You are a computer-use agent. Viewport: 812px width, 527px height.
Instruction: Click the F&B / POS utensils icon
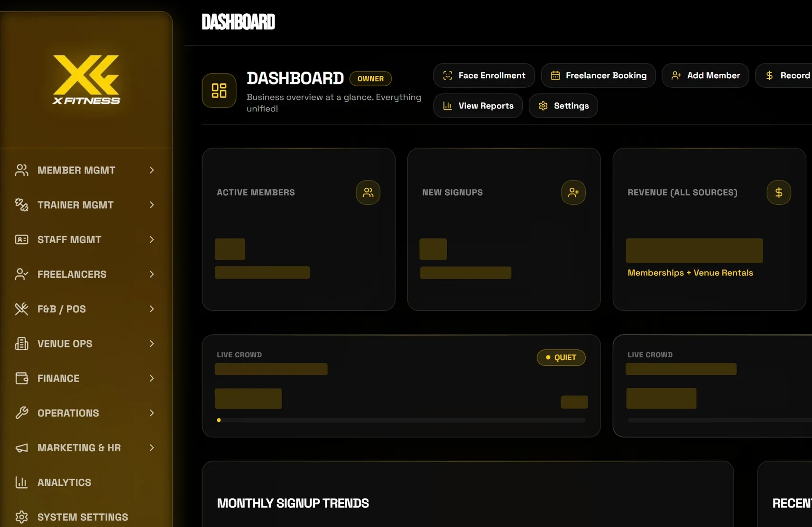click(x=21, y=309)
